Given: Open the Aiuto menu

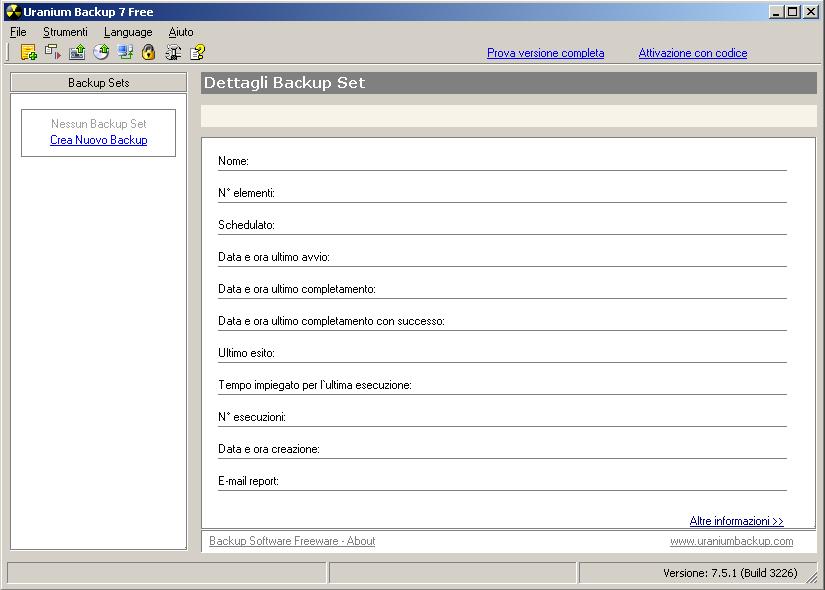Looking at the screenshot, I should (x=181, y=32).
